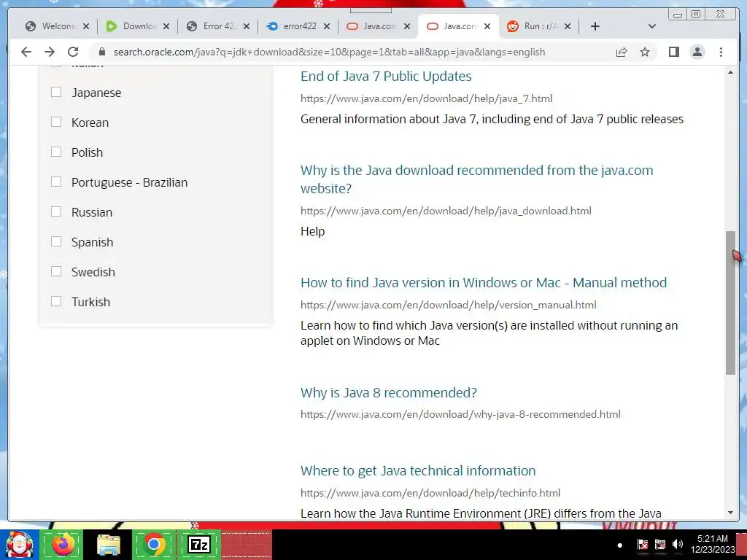Check the Portuguese - Brazilian filter
This screenshot has width=747, height=560.
click(x=56, y=182)
